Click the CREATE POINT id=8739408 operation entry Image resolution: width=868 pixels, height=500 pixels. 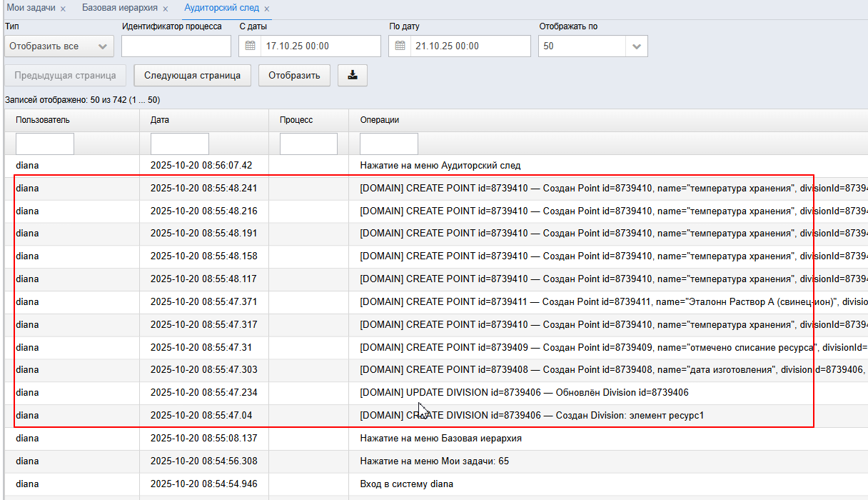[614, 369]
